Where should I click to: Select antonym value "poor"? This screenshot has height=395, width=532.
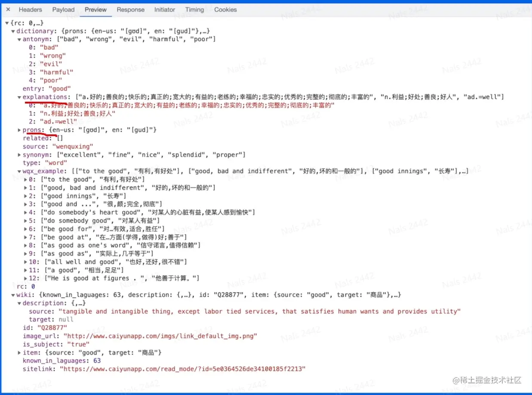pos(51,80)
